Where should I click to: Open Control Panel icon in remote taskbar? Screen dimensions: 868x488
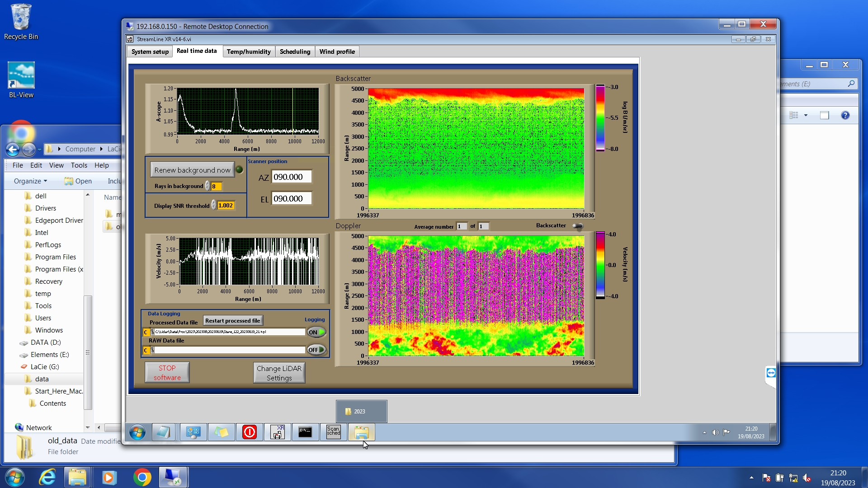point(193,432)
